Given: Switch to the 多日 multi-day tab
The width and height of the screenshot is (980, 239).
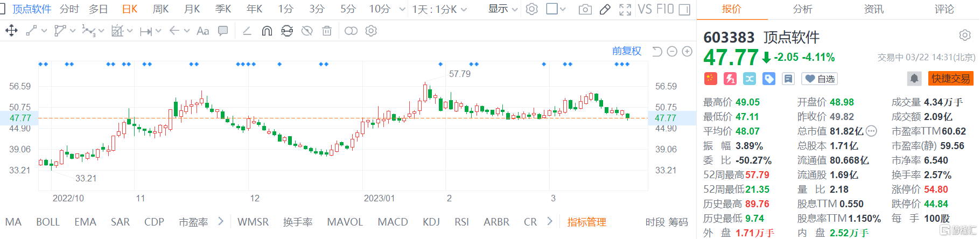Looking at the screenshot, I should pyautogui.click(x=99, y=9).
